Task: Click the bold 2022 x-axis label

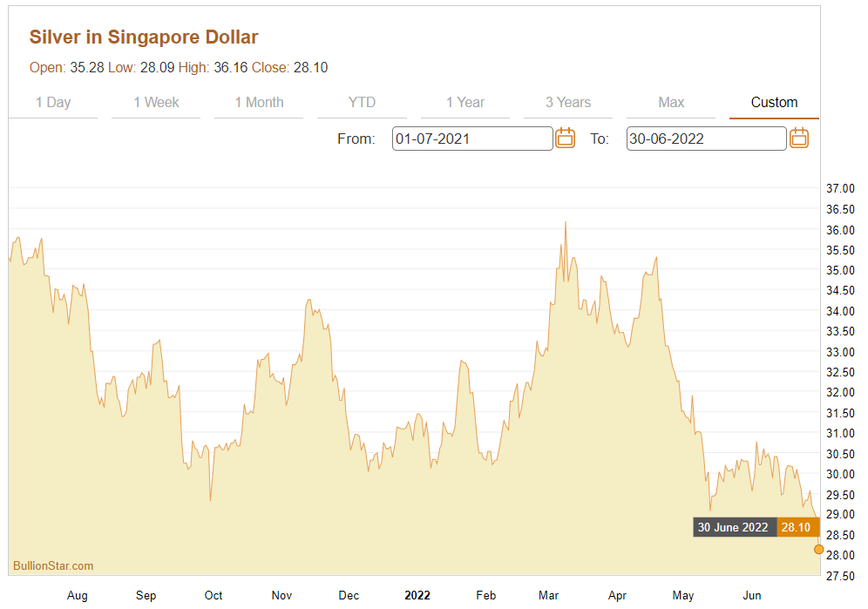Action: pyautogui.click(x=417, y=596)
